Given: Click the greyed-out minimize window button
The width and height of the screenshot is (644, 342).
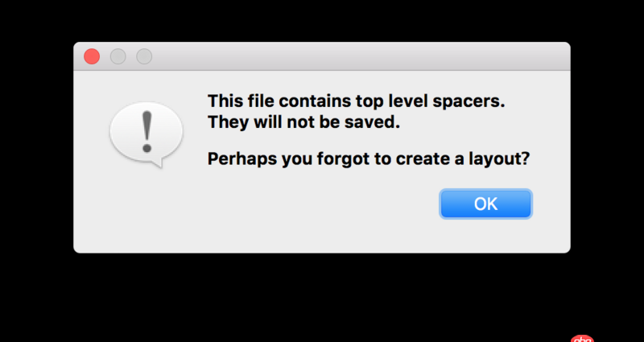Looking at the screenshot, I should click(x=118, y=56).
